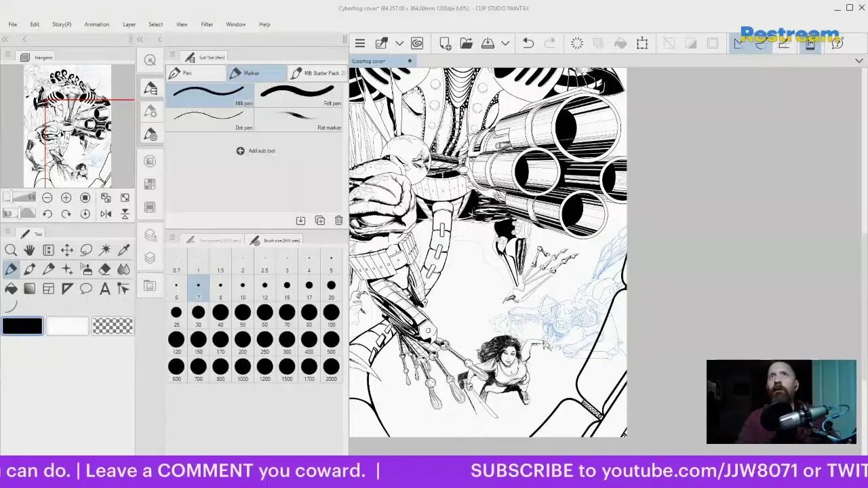Select the Eyedropper tool

click(123, 250)
